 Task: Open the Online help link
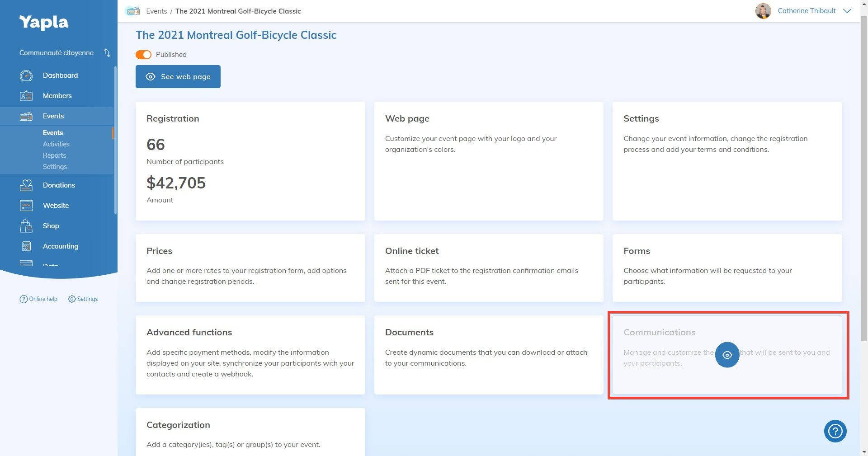coord(39,299)
